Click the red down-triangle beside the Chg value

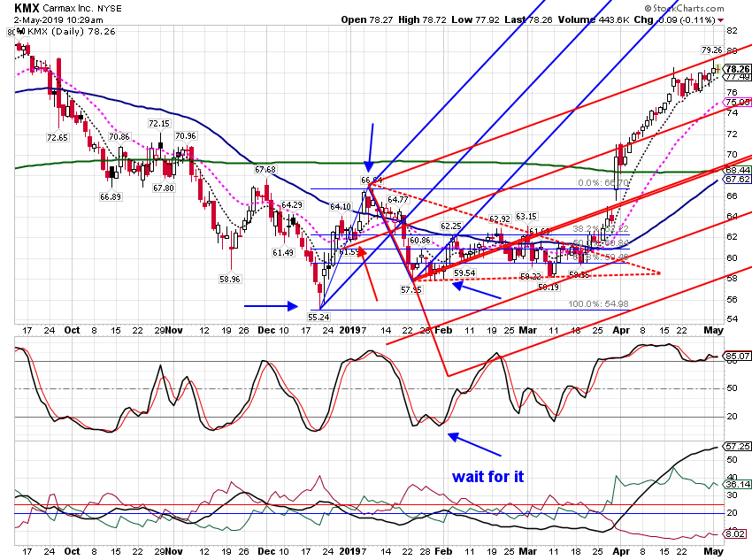(x=721, y=20)
